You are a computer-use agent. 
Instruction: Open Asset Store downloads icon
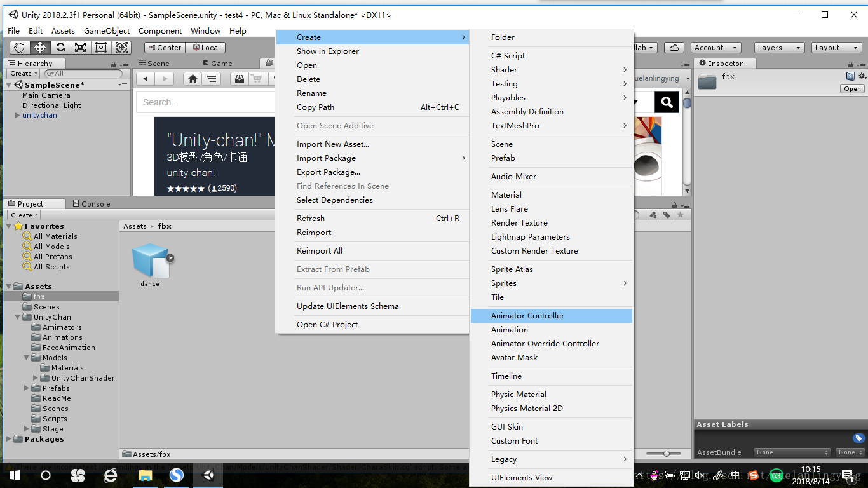[240, 79]
